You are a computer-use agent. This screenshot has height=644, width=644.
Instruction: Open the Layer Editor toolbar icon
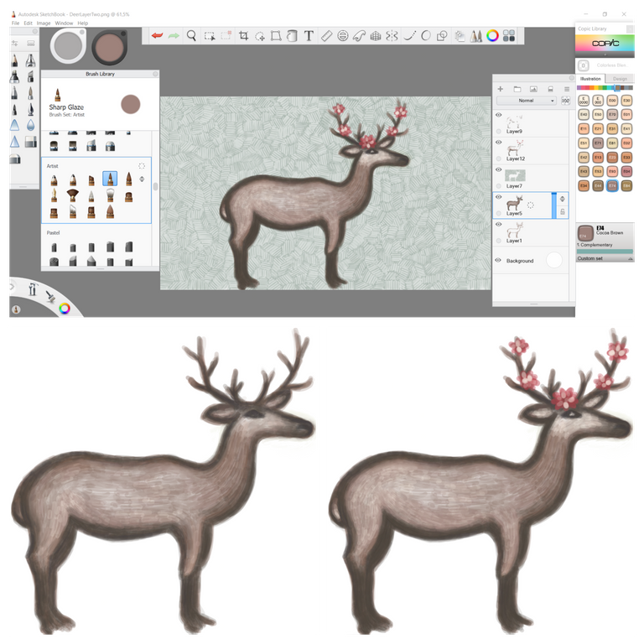[460, 36]
